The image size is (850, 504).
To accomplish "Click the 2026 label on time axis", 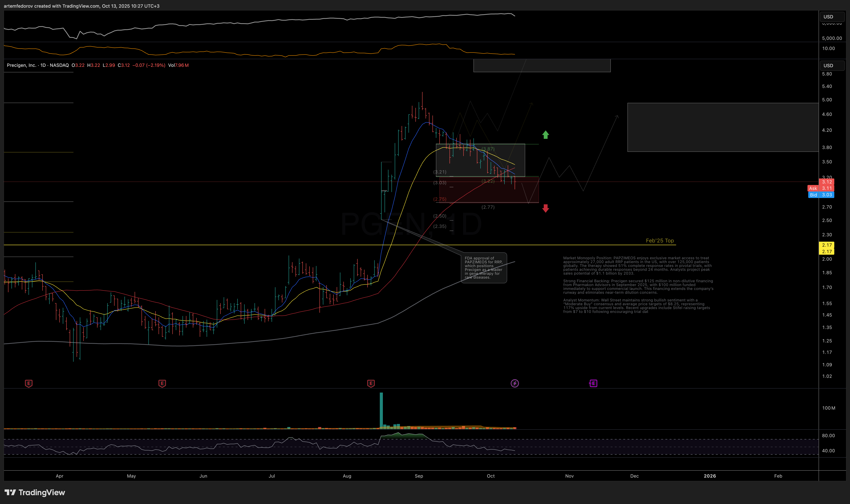I will point(710,476).
